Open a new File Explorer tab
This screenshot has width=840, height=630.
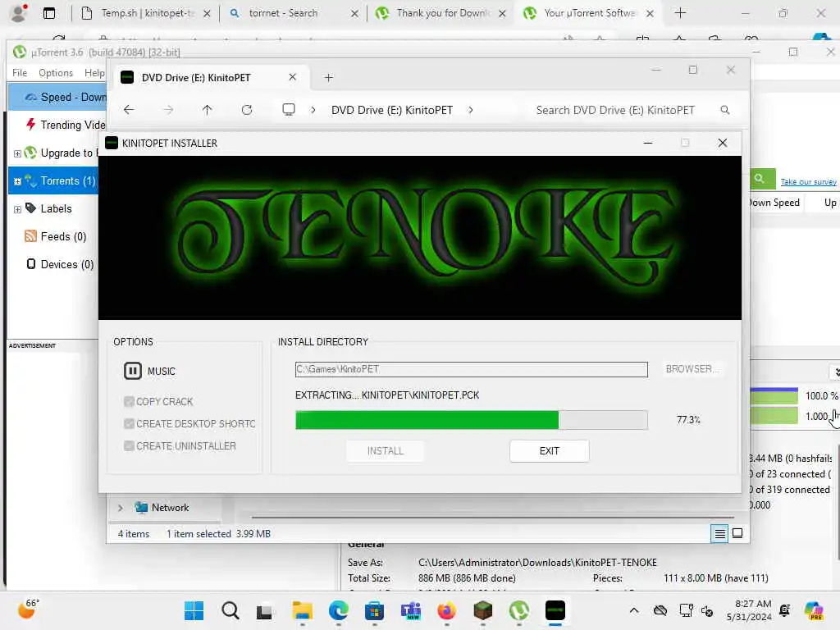click(328, 78)
